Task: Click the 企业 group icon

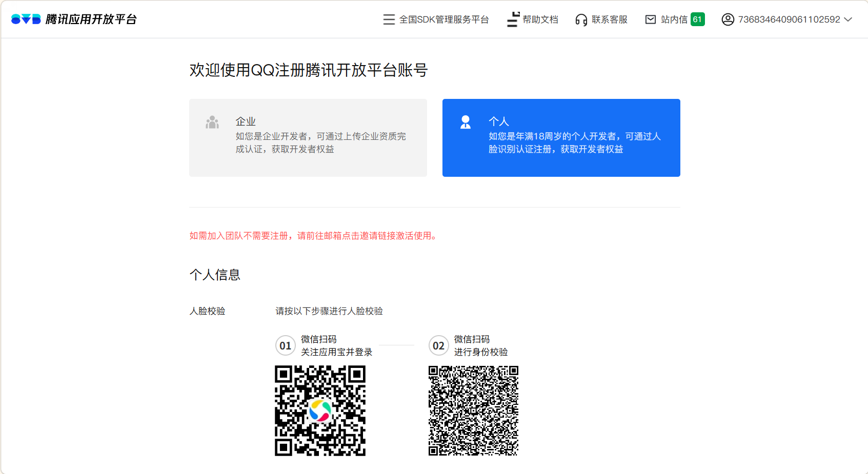Action: pyautogui.click(x=212, y=122)
